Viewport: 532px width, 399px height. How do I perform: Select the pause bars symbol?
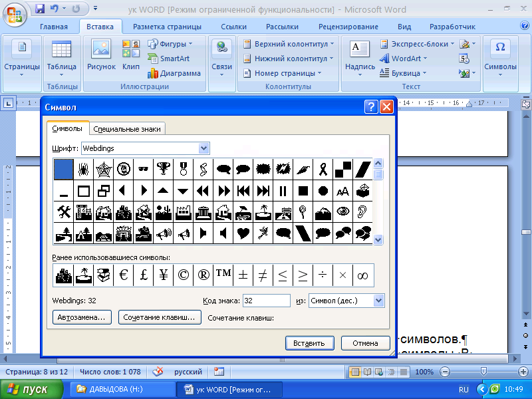pyautogui.click(x=283, y=191)
